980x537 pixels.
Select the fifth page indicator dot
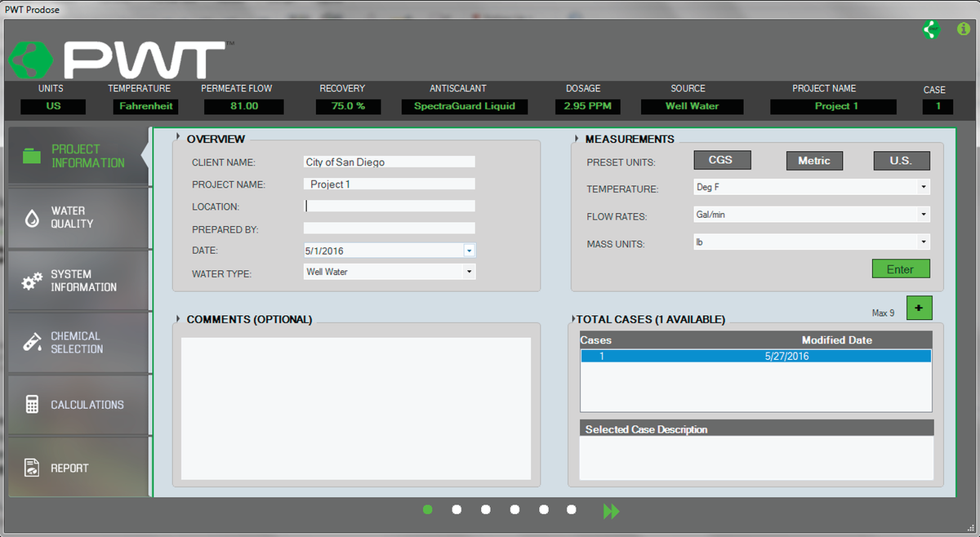click(544, 509)
